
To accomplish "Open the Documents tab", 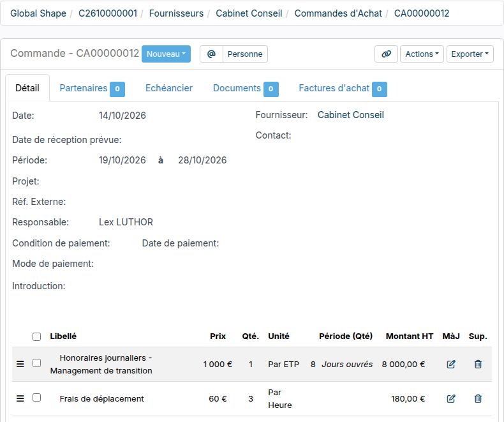I will coord(246,89).
